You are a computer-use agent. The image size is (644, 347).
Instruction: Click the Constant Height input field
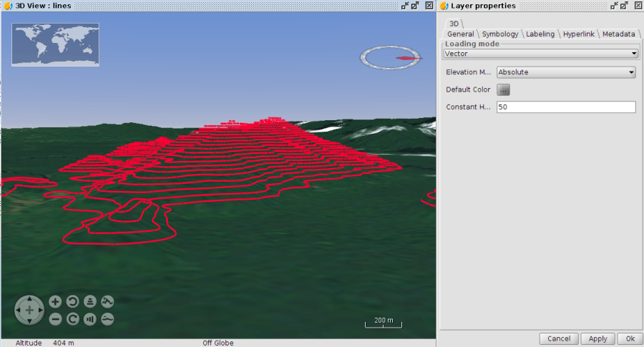click(x=566, y=107)
